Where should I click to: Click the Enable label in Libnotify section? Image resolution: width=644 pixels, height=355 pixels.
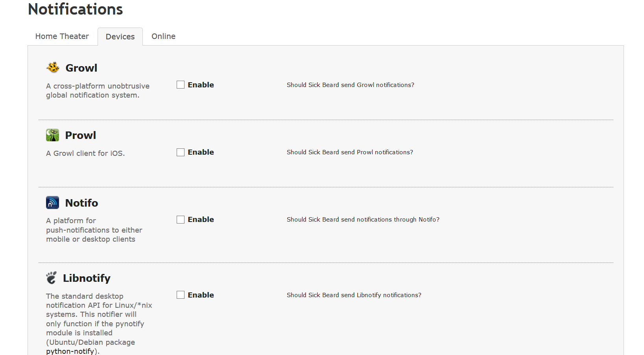click(x=201, y=295)
